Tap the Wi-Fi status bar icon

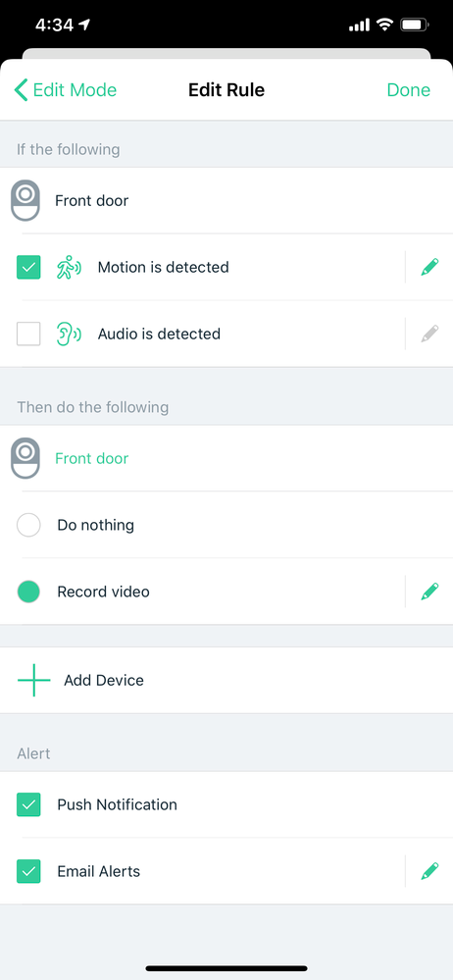(385, 25)
